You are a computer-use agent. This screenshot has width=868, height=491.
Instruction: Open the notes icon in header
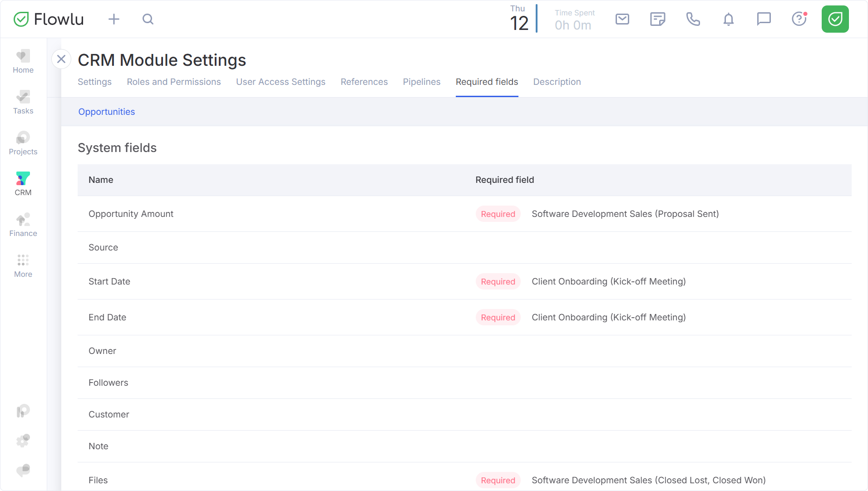coord(657,19)
